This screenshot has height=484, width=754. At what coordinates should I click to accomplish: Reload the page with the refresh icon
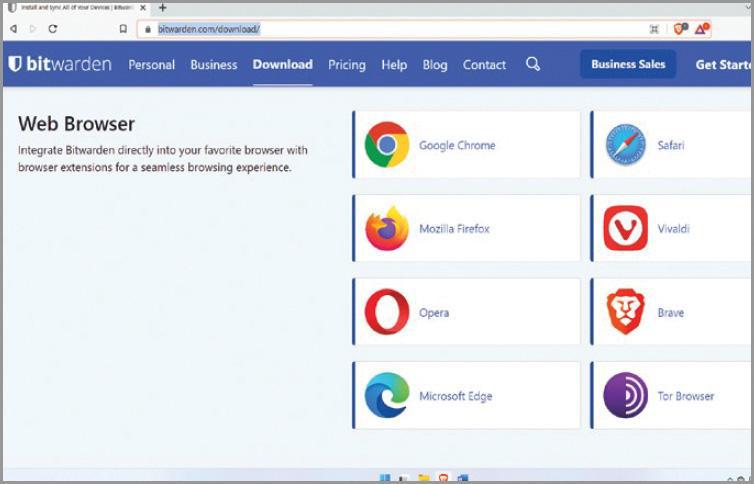click(x=52, y=29)
